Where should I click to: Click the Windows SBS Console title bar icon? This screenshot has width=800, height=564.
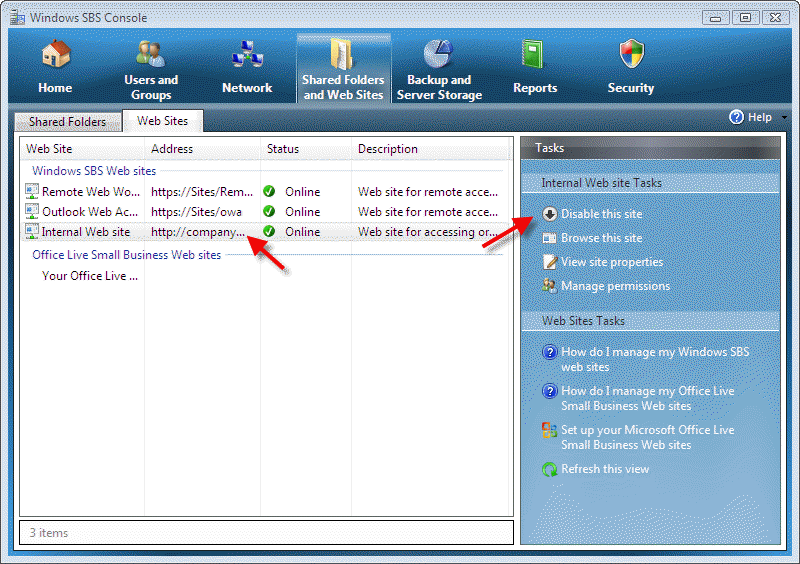pyautogui.click(x=18, y=18)
